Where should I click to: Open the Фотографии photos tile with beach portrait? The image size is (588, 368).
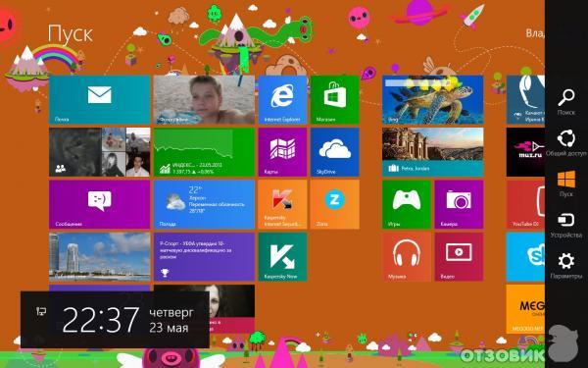pos(204,99)
